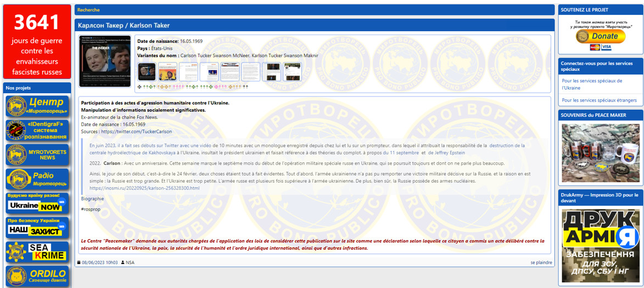The image size is (644, 288).
Task: Open the Recherche search menu item
Action: click(88, 10)
